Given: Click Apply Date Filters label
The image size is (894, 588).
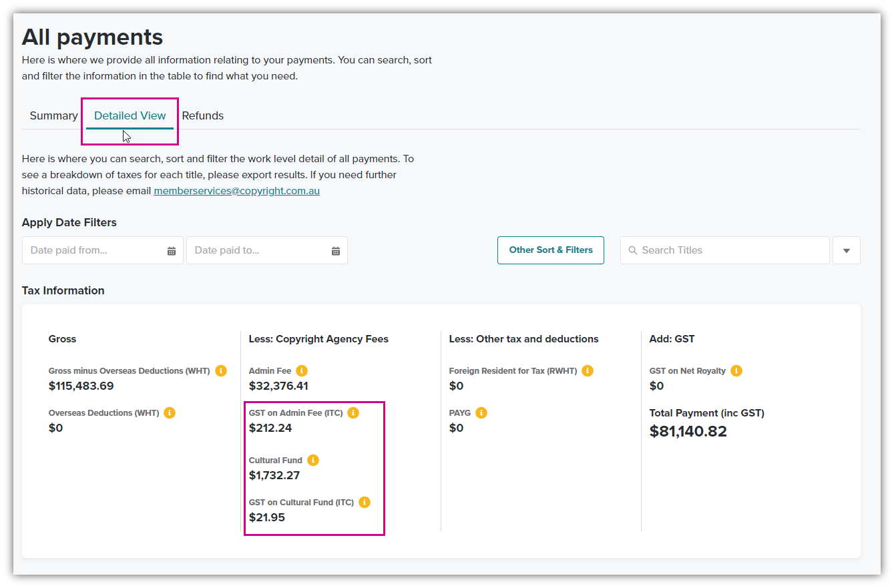Looking at the screenshot, I should click(69, 222).
